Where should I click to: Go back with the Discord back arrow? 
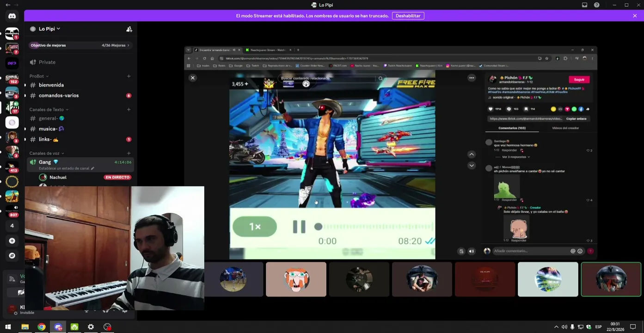click(x=7, y=5)
